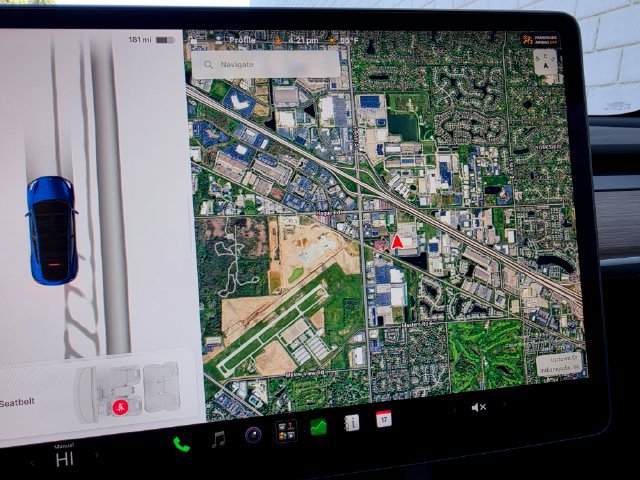
Task: Tap the 181 mi range readout
Action: (x=140, y=40)
